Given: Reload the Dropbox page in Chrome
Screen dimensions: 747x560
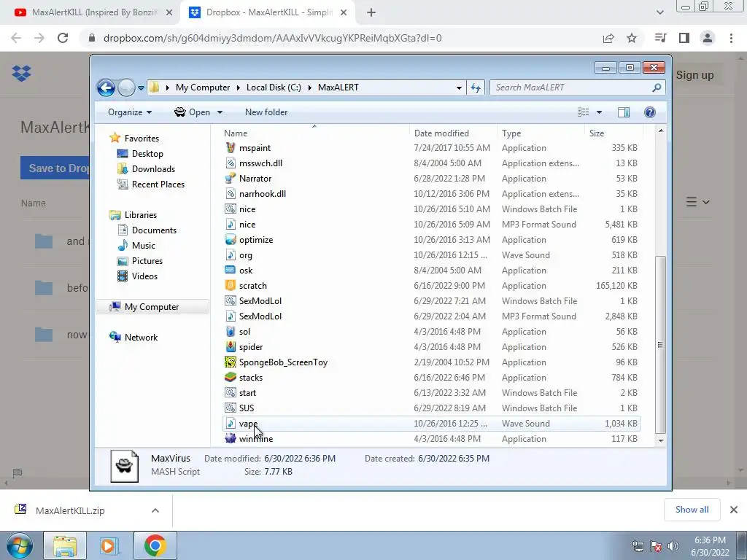Looking at the screenshot, I should coord(63,38).
